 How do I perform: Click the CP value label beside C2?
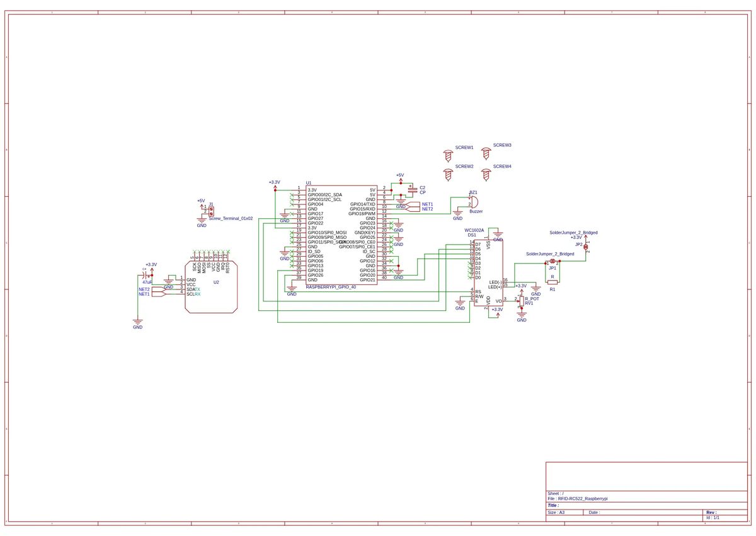[423, 192]
